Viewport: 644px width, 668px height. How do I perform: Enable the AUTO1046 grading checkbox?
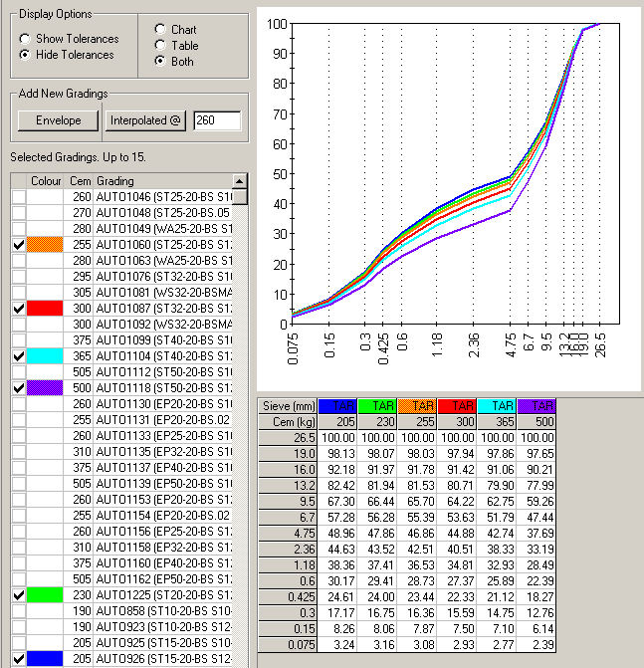18,197
